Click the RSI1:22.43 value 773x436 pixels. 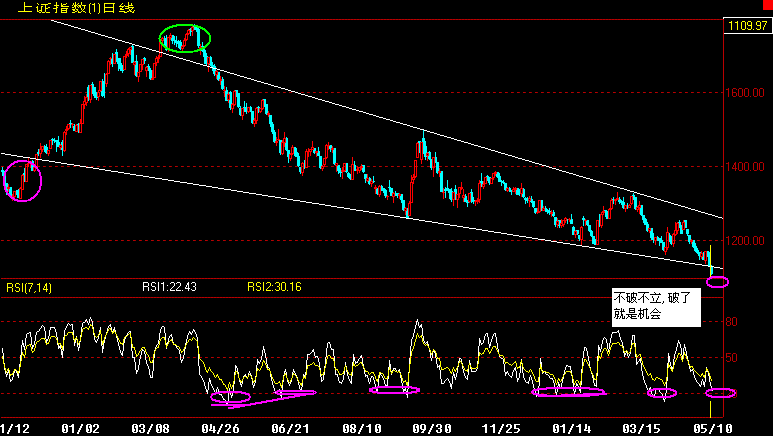[169, 287]
